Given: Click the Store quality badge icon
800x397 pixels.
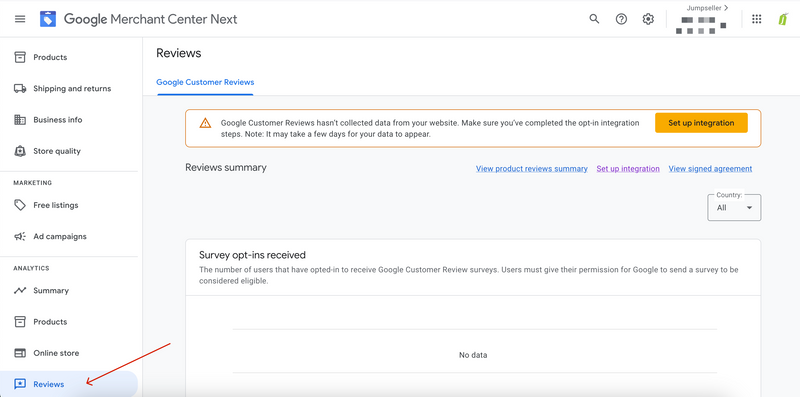Looking at the screenshot, I should pos(20,151).
